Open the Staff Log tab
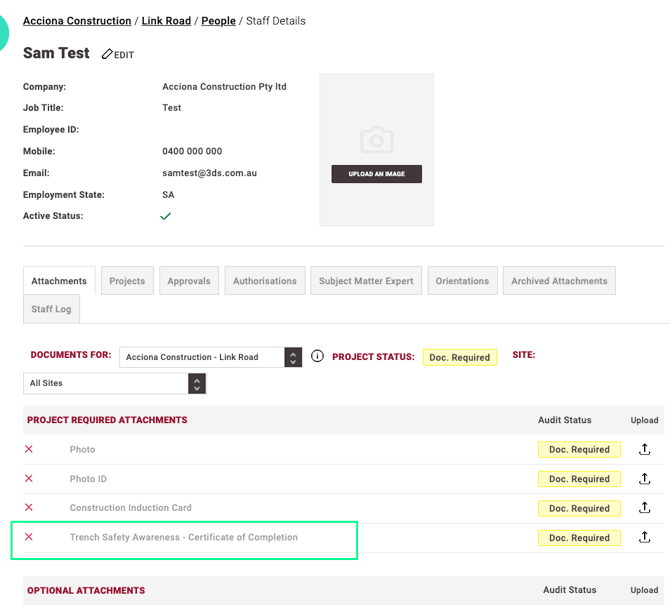Screen dimensions: 670x612 pos(51,309)
